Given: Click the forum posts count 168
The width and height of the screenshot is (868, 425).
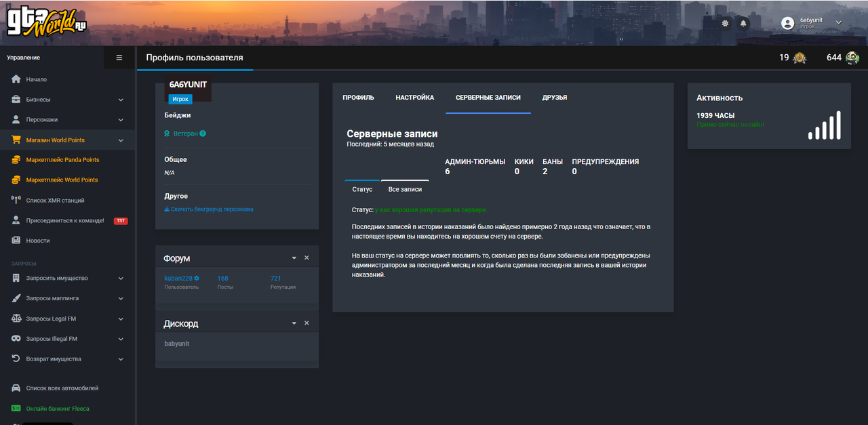Looking at the screenshot, I should (x=222, y=279).
